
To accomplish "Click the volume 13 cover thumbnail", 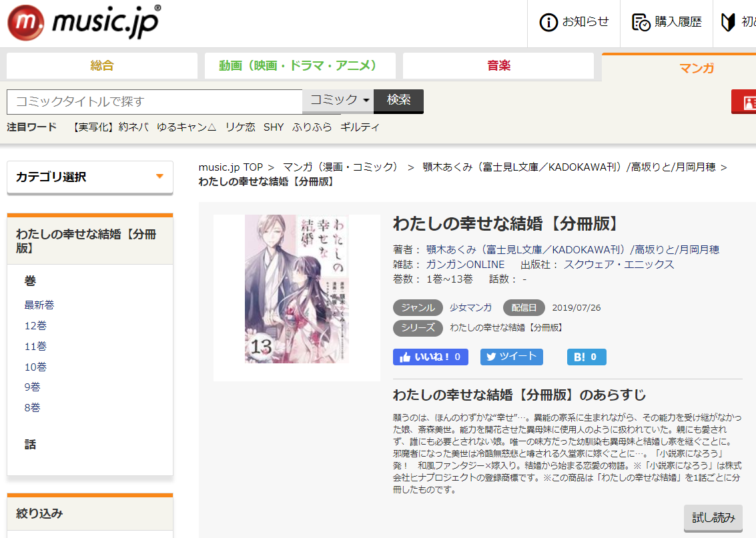I will (297, 289).
